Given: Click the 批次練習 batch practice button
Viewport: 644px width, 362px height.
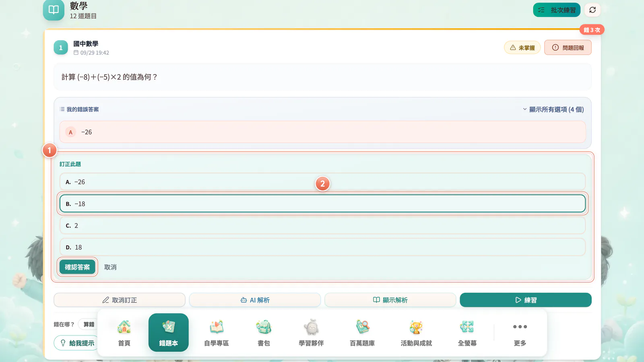Looking at the screenshot, I should coord(557,10).
